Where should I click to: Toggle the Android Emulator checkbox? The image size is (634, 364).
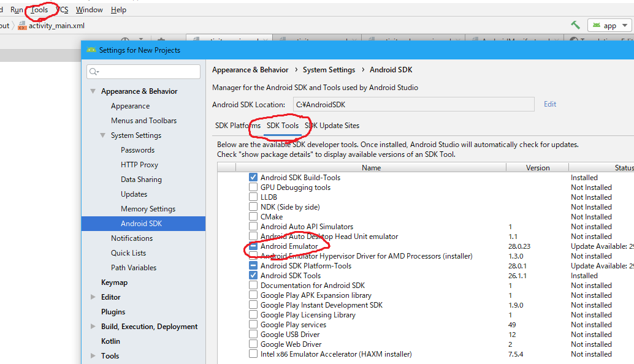point(253,246)
